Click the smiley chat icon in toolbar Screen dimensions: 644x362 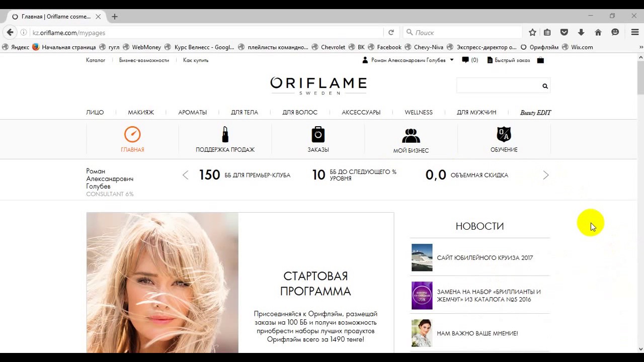point(615,32)
